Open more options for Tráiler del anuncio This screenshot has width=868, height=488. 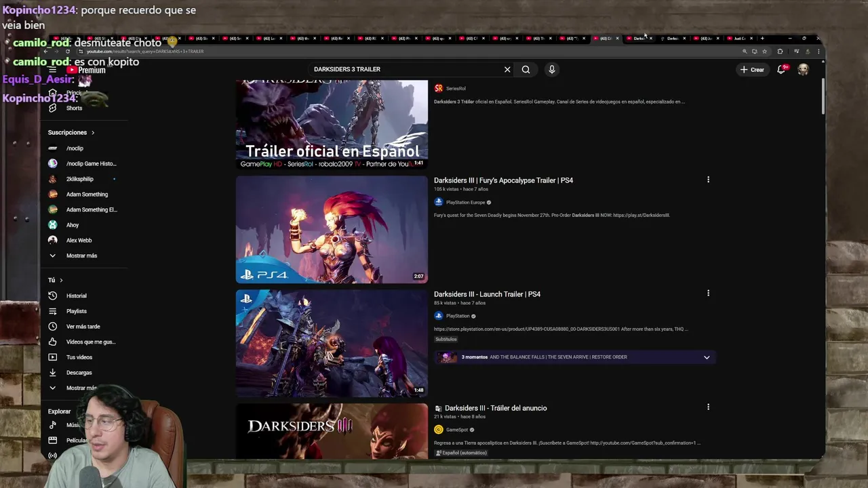[708, 407]
